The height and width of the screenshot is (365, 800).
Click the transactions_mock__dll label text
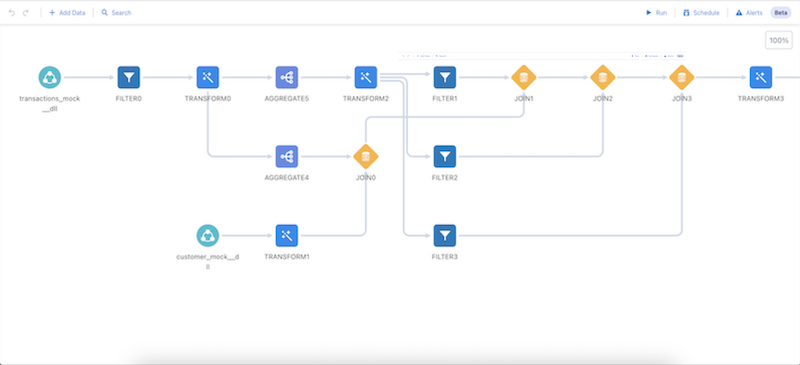point(49,103)
